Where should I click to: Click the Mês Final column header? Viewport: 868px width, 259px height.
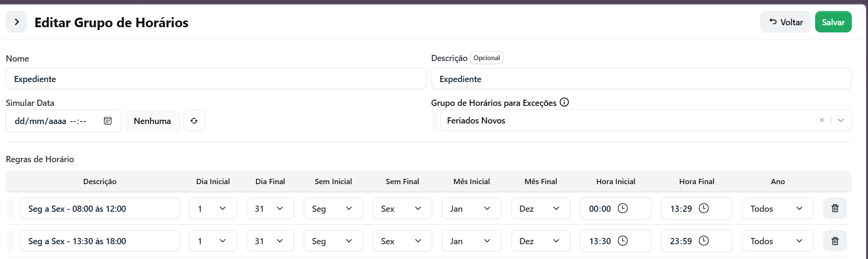tap(541, 182)
